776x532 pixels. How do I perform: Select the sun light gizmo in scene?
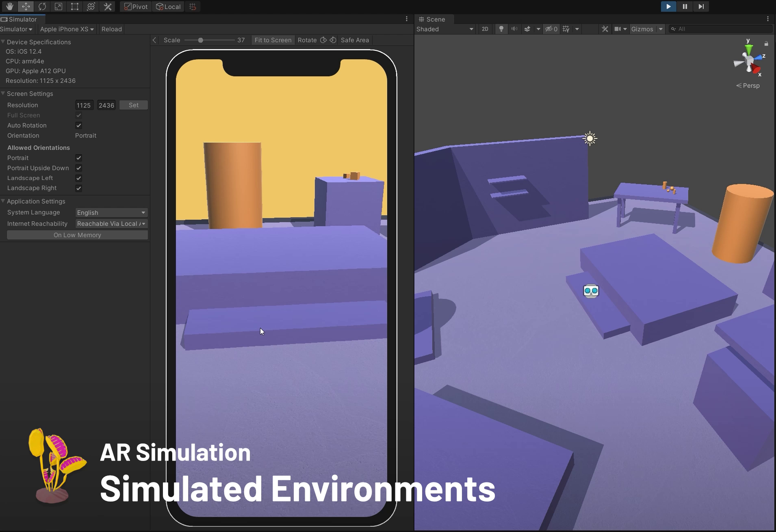point(590,138)
